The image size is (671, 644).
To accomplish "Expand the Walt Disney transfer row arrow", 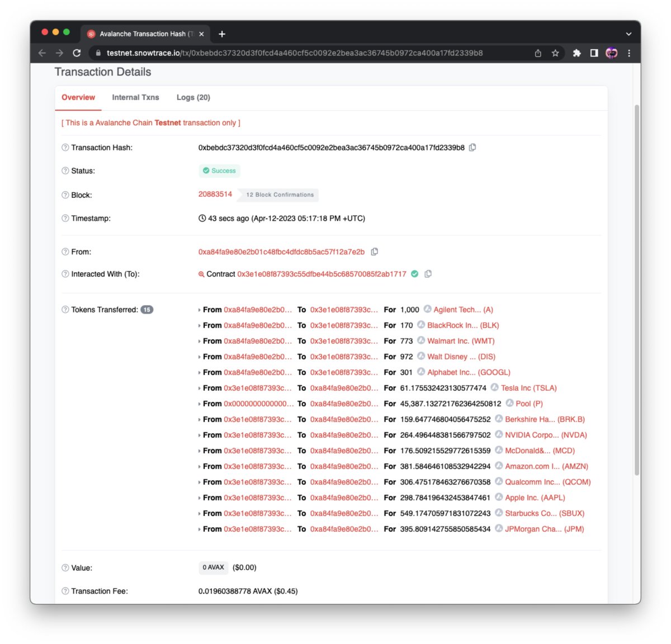I will pyautogui.click(x=200, y=357).
